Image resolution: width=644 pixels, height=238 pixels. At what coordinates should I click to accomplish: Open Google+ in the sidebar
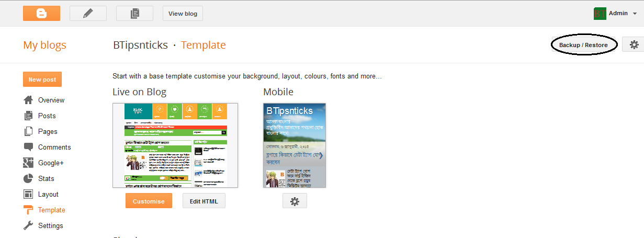[x=51, y=163]
